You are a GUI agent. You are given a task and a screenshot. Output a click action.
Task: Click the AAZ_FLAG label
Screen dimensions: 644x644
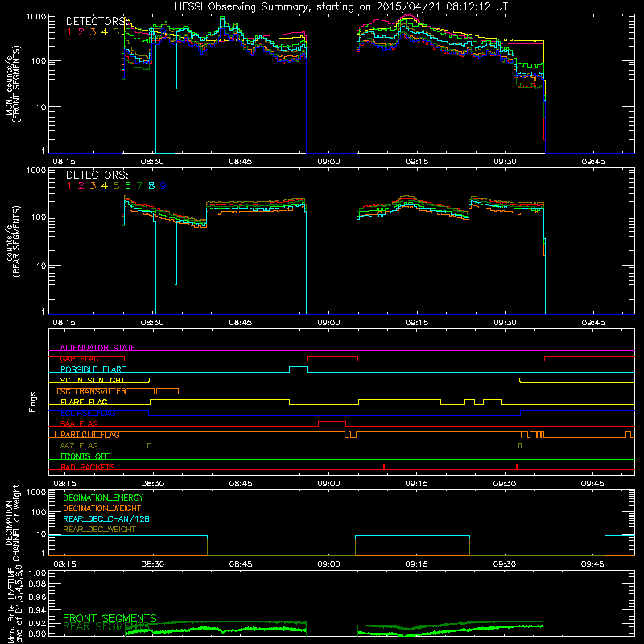(x=79, y=446)
